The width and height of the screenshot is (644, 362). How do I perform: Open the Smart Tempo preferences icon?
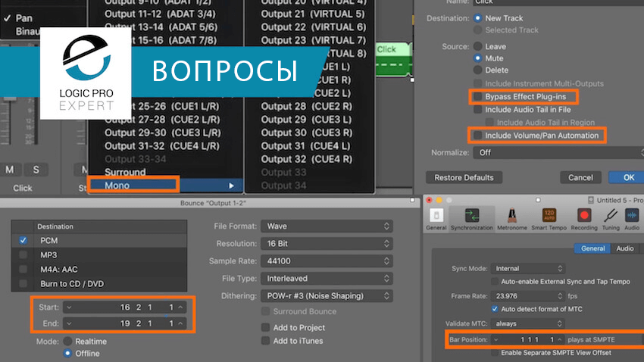click(x=549, y=219)
